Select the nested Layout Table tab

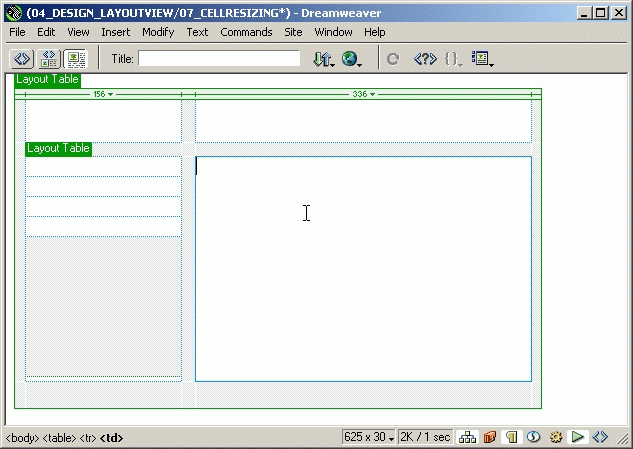(59, 149)
